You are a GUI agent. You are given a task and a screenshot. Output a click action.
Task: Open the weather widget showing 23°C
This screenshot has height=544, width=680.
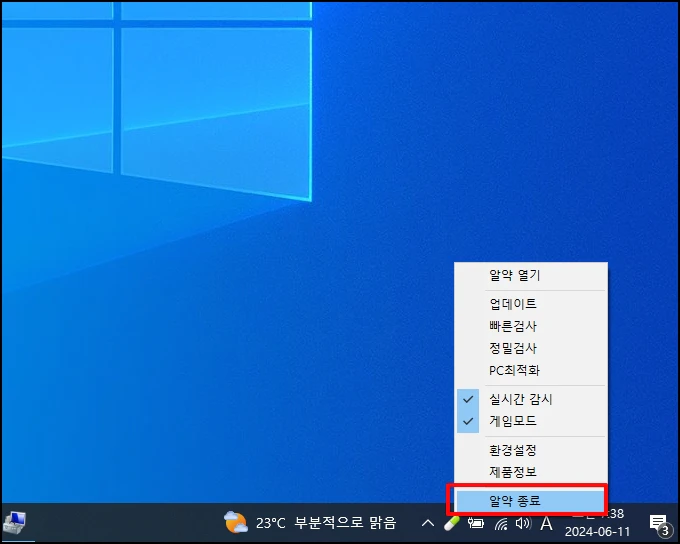310,523
